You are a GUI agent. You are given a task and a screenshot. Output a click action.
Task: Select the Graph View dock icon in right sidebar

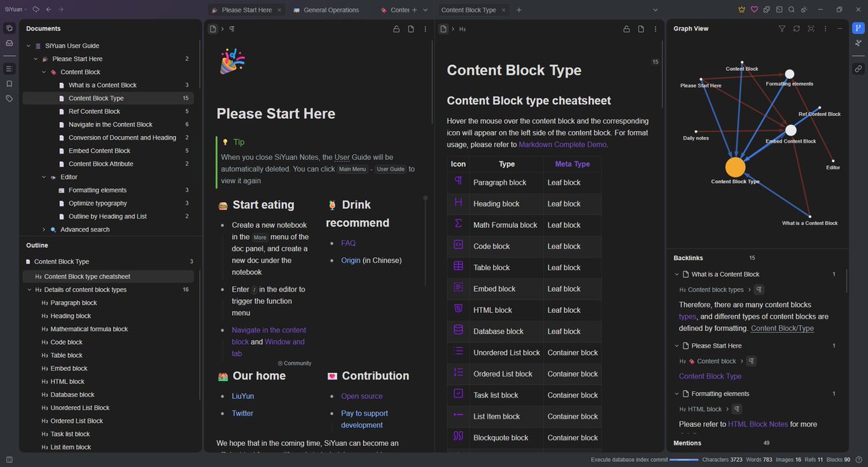(858, 28)
